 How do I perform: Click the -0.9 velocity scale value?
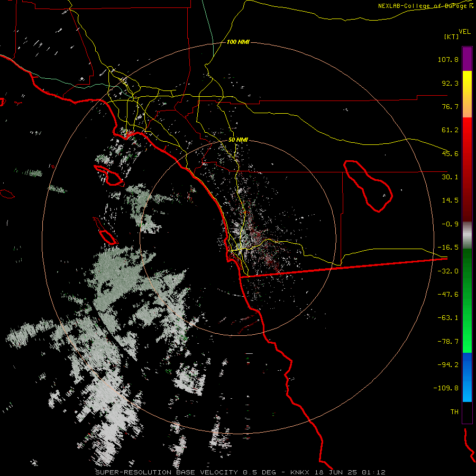tap(450, 224)
